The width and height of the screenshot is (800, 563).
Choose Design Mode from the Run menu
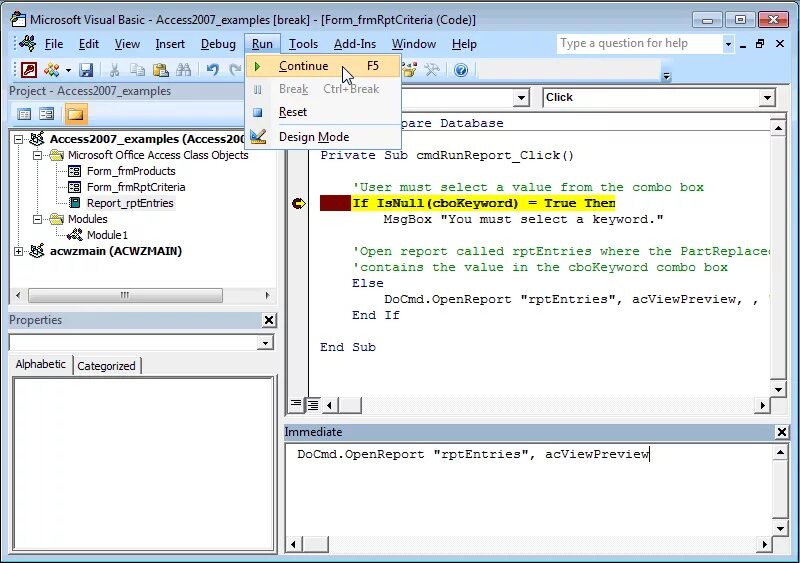click(322, 137)
